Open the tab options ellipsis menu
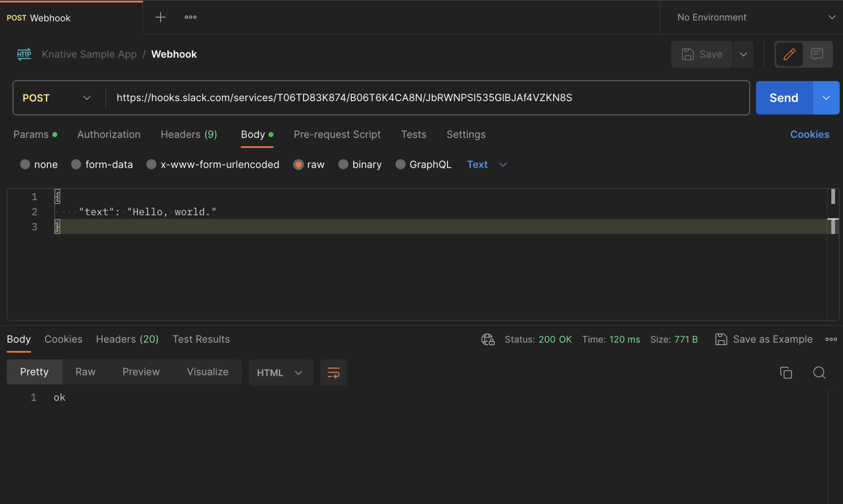843x504 pixels. pyautogui.click(x=191, y=17)
